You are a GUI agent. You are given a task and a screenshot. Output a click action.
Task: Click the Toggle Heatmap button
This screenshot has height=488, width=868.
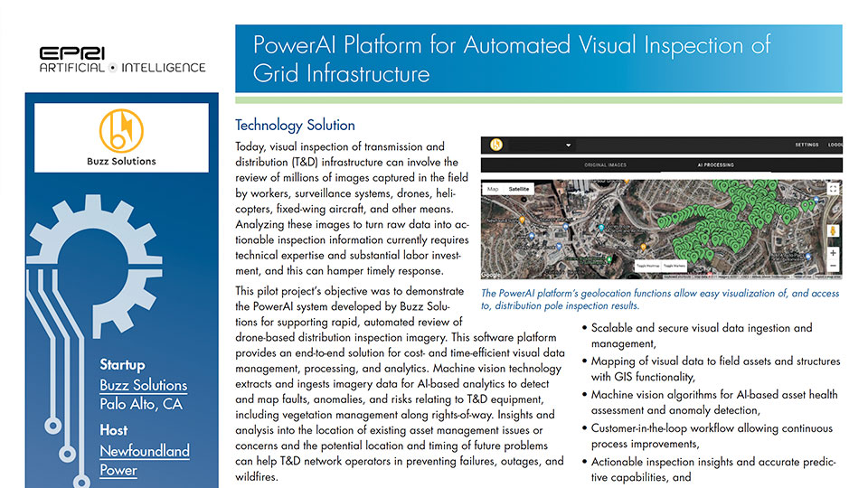[x=647, y=267]
